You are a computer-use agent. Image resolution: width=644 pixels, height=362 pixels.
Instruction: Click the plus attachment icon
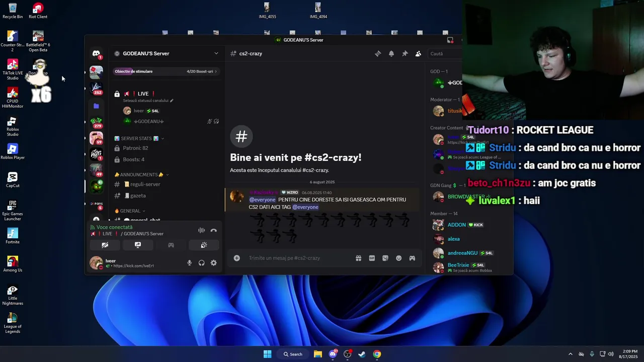pyautogui.click(x=236, y=258)
